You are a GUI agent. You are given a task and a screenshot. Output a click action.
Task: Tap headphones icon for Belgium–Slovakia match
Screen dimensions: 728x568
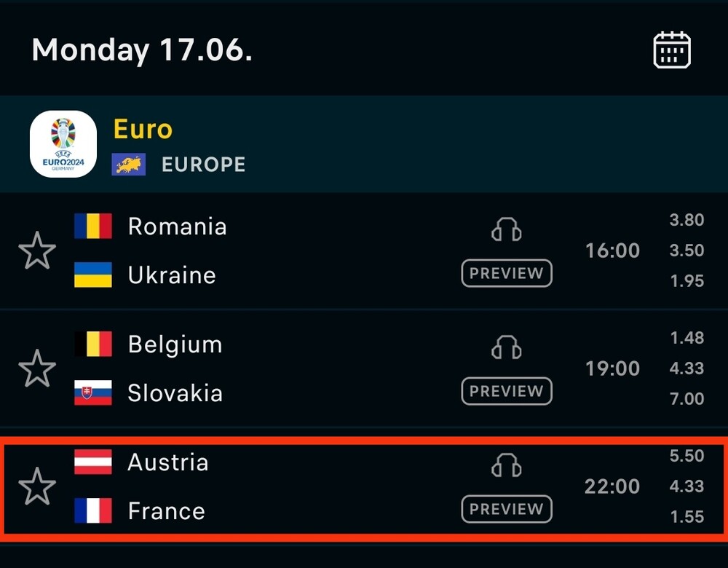click(507, 347)
